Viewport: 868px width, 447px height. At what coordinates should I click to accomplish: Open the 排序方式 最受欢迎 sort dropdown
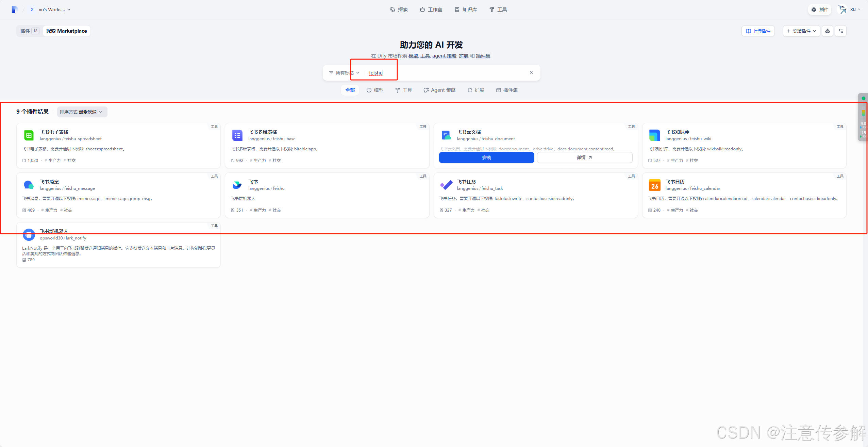click(82, 112)
